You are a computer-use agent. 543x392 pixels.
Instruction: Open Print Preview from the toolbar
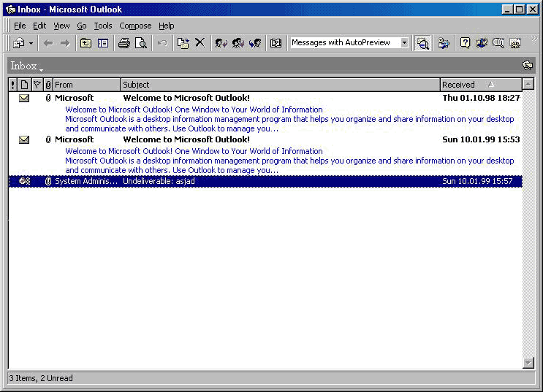point(140,43)
